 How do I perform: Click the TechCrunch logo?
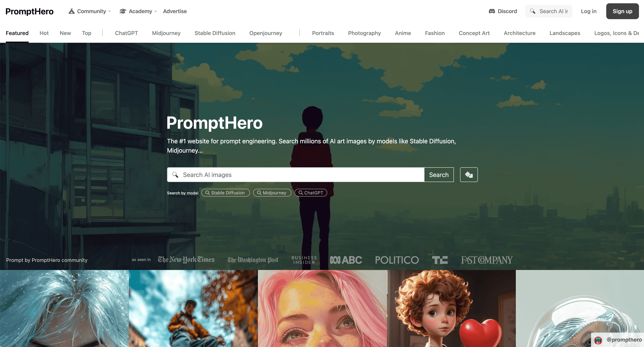pyautogui.click(x=440, y=260)
